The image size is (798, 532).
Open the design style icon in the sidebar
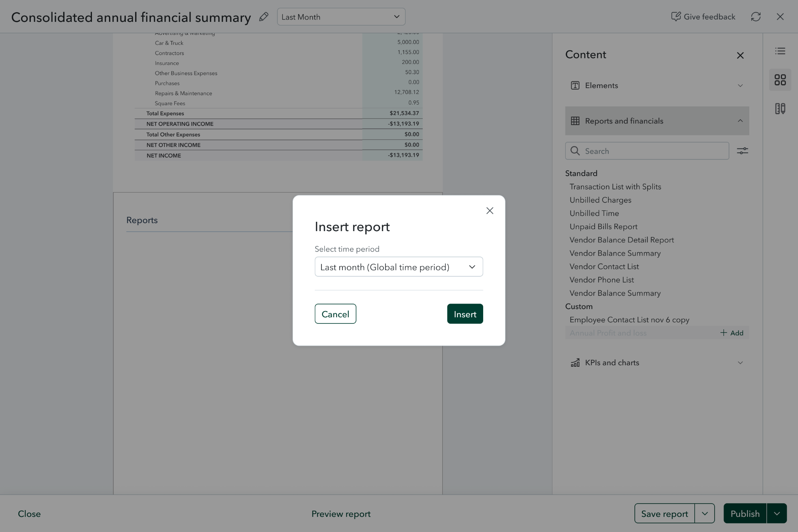[x=780, y=109]
